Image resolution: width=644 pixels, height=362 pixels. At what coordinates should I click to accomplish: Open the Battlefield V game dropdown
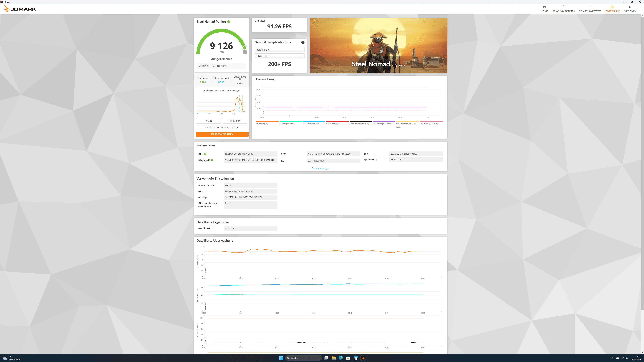coord(279,50)
